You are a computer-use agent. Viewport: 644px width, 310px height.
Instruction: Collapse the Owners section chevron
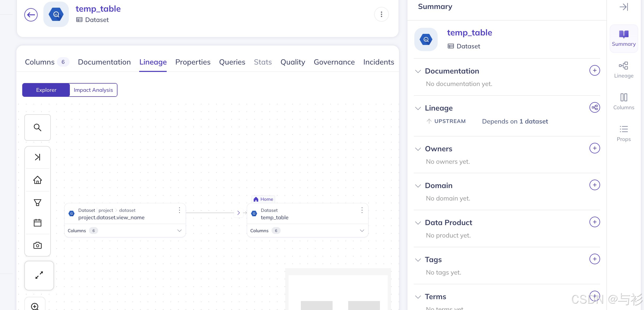click(418, 149)
